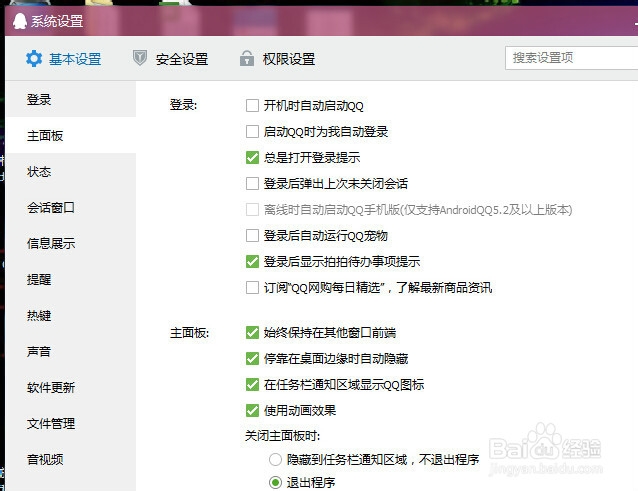
Task: Enable 登录后自动运行QQ宠物
Action: (252, 236)
